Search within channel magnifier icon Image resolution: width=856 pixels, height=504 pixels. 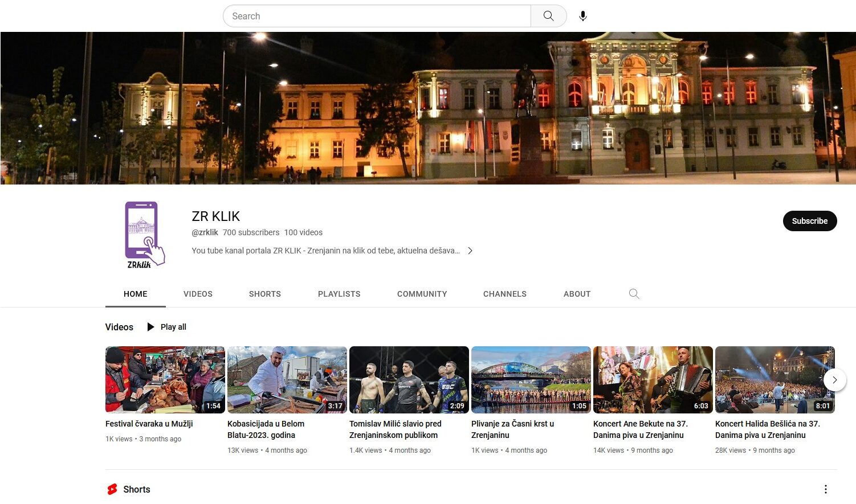(x=634, y=294)
